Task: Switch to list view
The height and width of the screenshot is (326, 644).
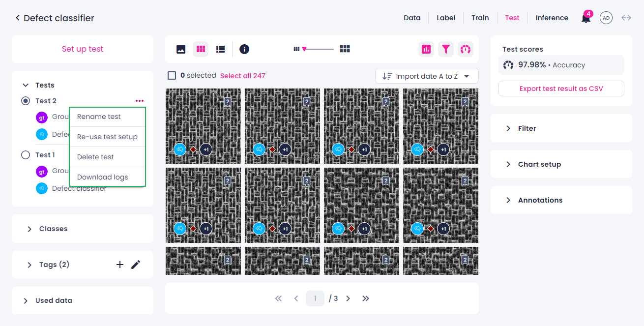Action: point(221,49)
